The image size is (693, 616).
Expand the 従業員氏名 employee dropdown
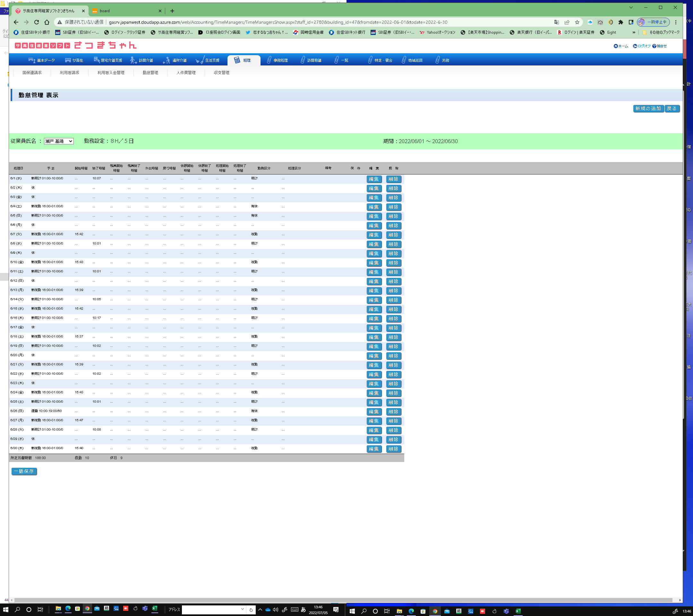(59, 141)
